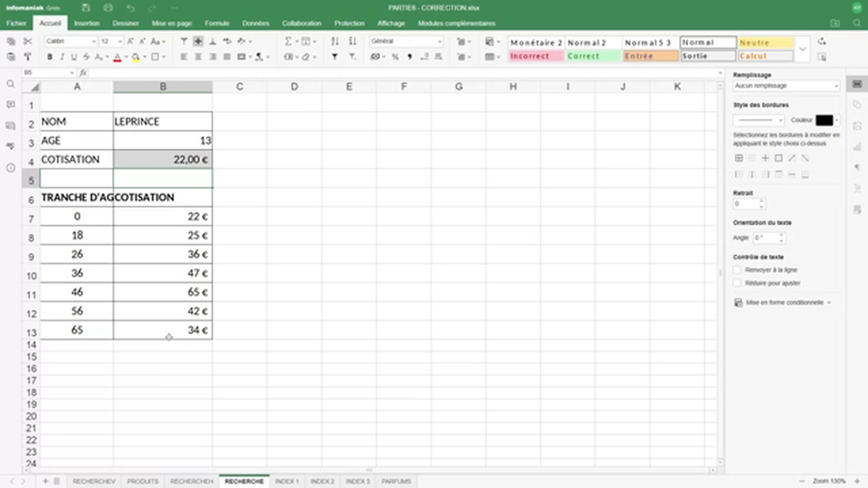The image size is (868, 488).
Task: Enable the Renvoyer à la ligne checkbox
Action: point(738,270)
